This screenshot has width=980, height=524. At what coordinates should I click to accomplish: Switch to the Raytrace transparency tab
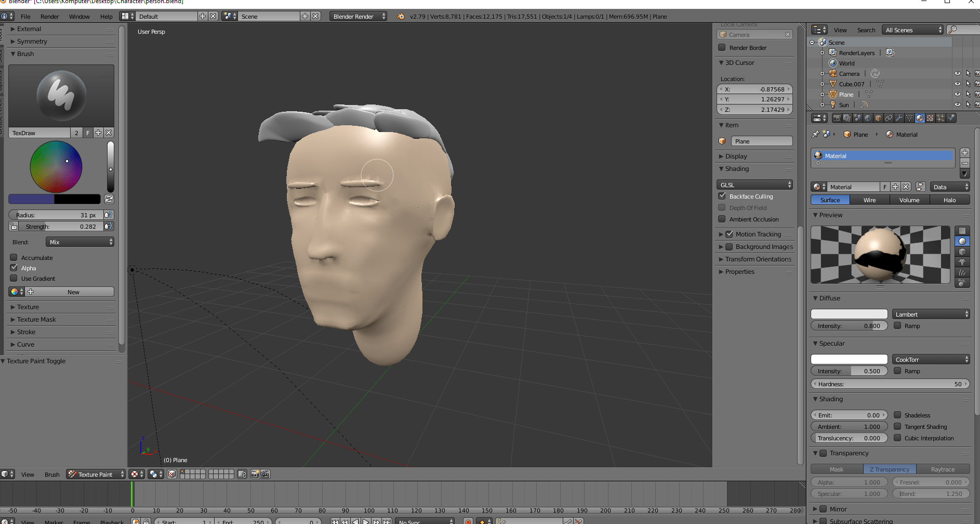coord(943,469)
